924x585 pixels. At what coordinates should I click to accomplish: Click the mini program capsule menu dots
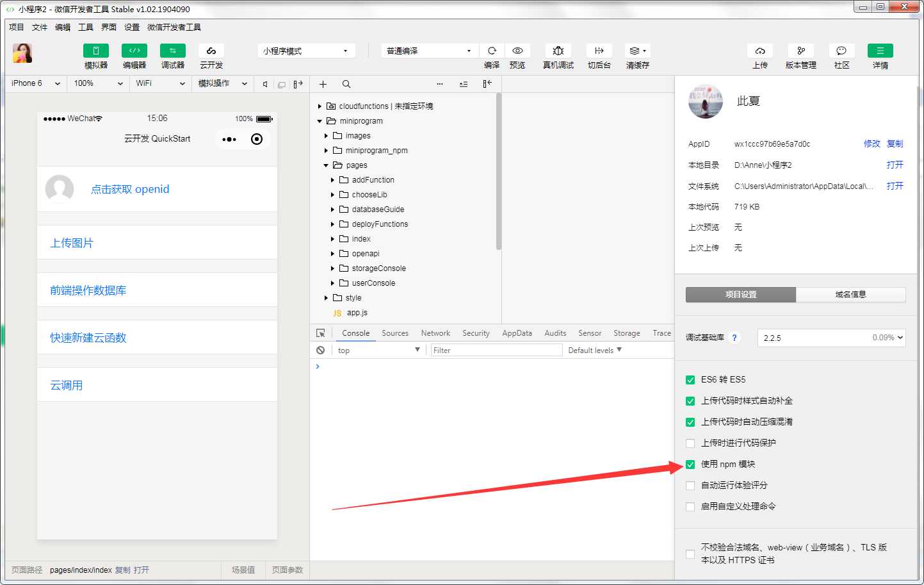click(229, 139)
